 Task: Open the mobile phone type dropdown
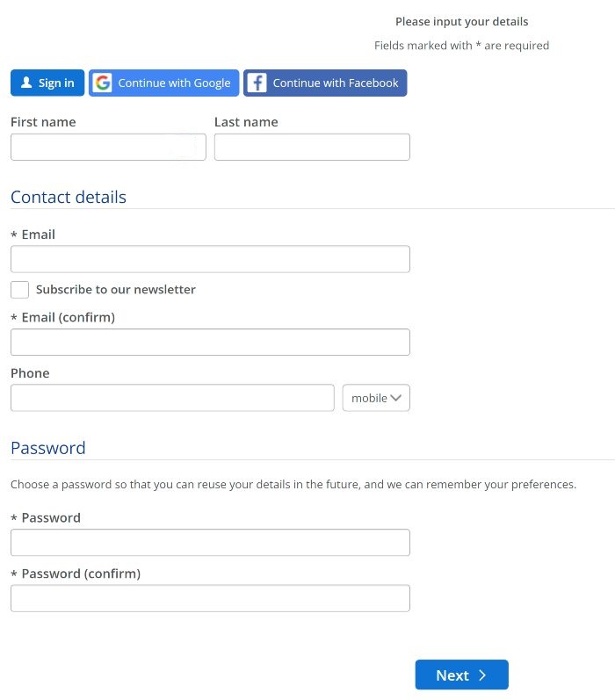tap(376, 398)
